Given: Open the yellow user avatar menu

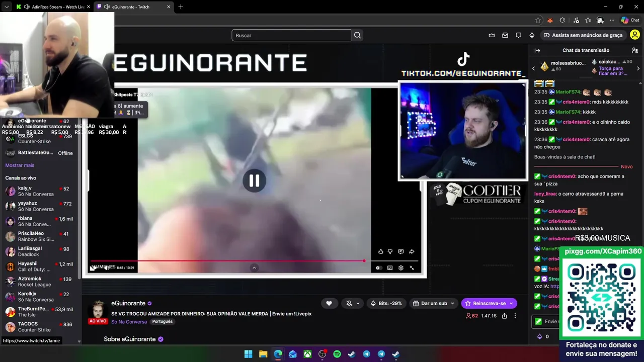Looking at the screenshot, I should point(635,35).
